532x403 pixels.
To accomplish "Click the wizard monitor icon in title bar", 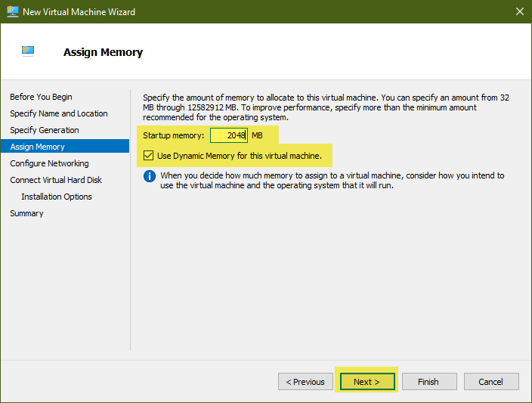I will [x=13, y=11].
